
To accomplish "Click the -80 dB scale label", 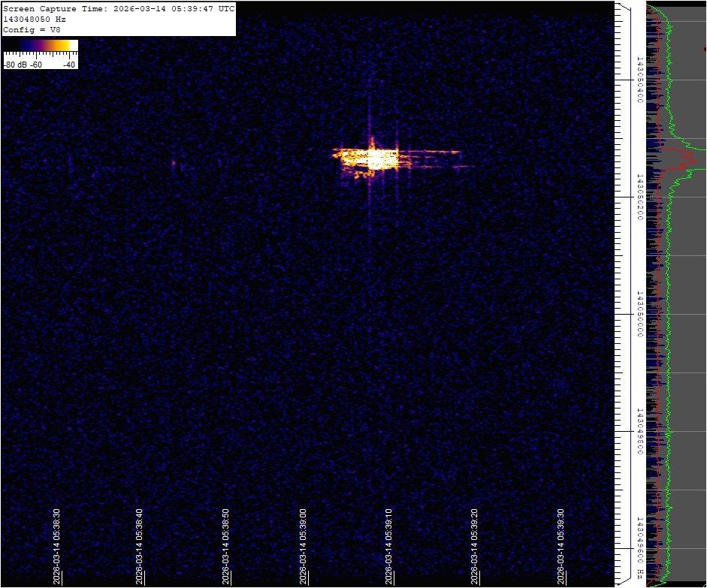I will tap(15, 65).
